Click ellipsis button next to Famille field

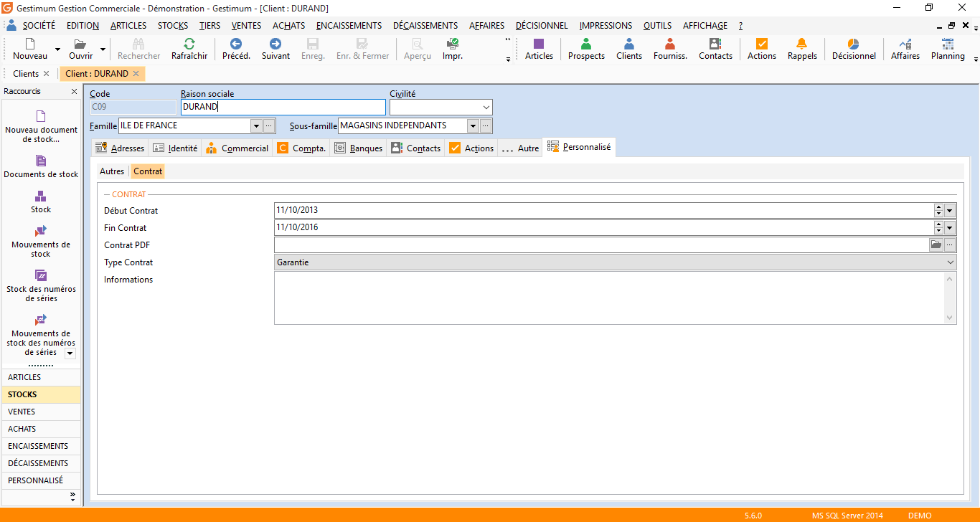(269, 126)
